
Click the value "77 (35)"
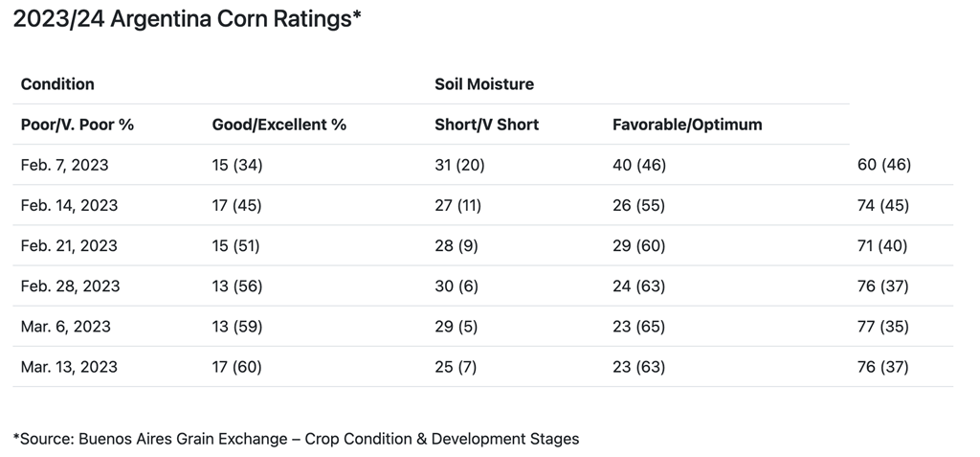pyautogui.click(x=883, y=326)
